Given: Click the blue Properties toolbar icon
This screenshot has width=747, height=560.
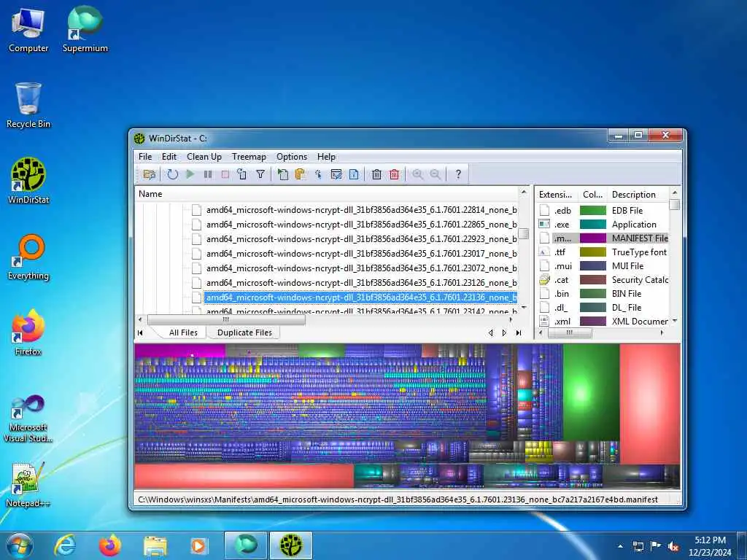Looking at the screenshot, I should click(x=354, y=174).
